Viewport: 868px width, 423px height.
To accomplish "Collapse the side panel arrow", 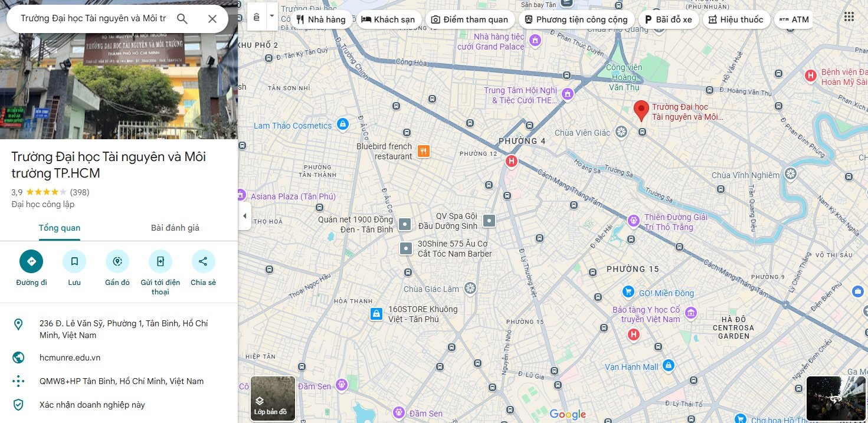I will [245, 216].
